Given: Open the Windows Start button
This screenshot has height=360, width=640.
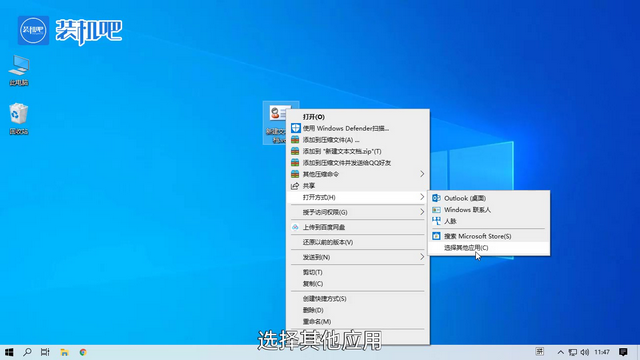Looking at the screenshot, I should [x=9, y=352].
